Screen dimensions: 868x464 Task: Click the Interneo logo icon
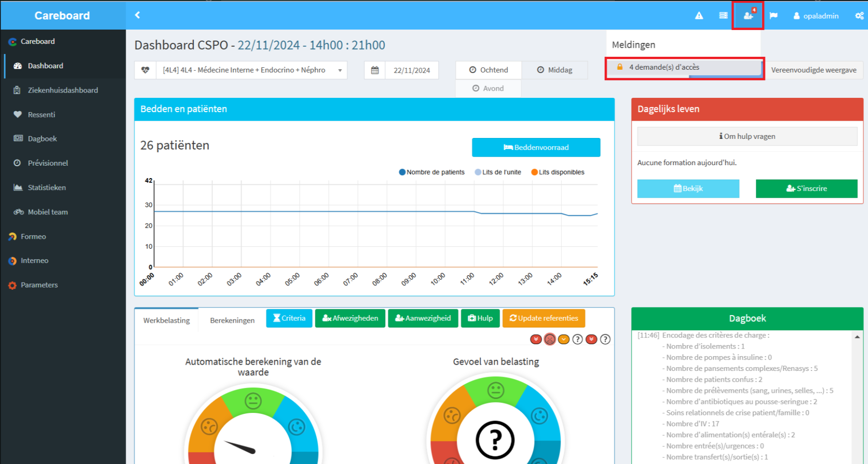[12, 261]
